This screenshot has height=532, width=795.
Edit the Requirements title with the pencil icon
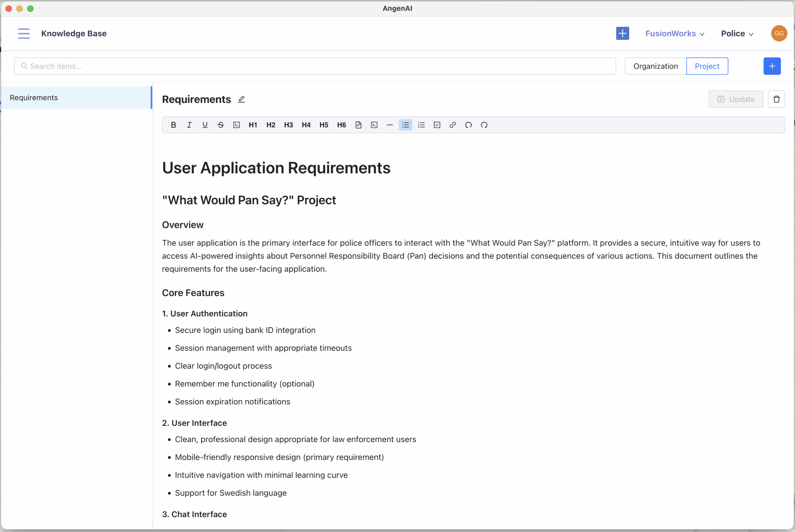pyautogui.click(x=241, y=99)
